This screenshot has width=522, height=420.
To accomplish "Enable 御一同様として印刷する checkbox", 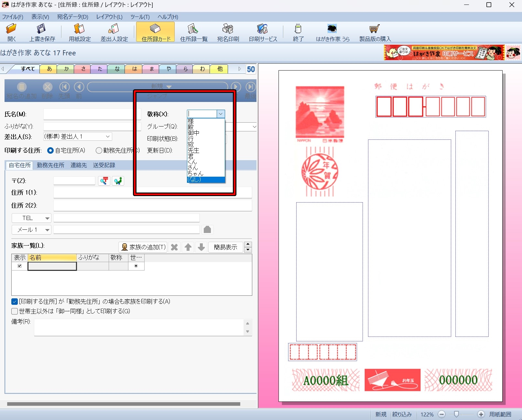I will click(x=15, y=311).
